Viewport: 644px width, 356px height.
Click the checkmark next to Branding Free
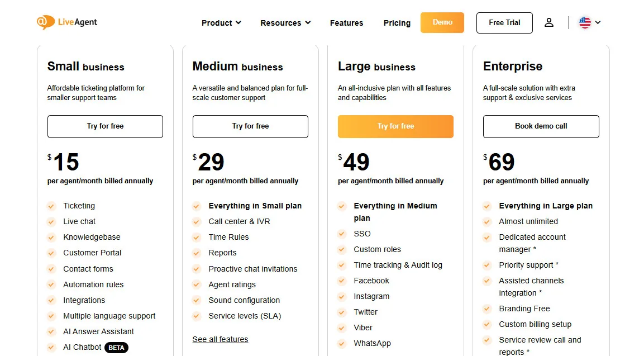486,308
